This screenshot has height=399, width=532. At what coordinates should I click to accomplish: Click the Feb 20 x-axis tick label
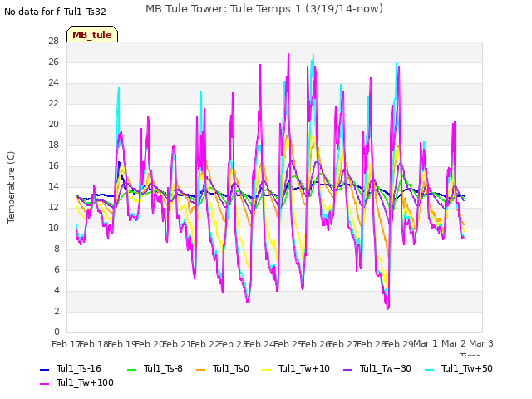150,344
